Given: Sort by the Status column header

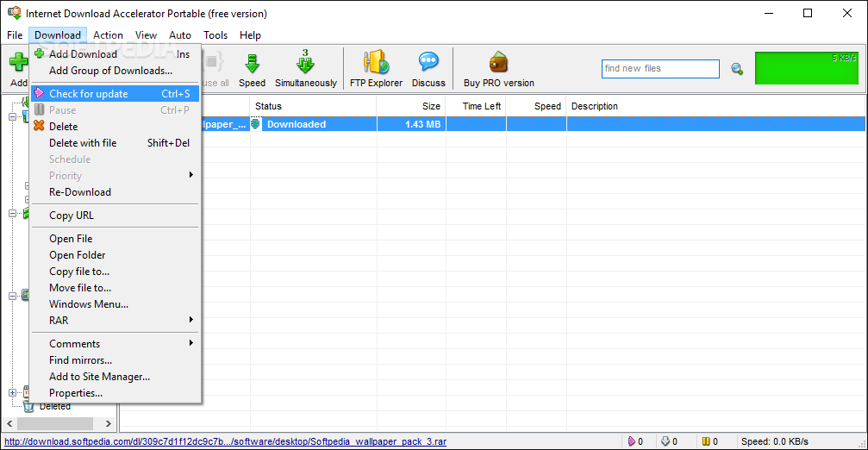Looking at the screenshot, I should (x=313, y=106).
